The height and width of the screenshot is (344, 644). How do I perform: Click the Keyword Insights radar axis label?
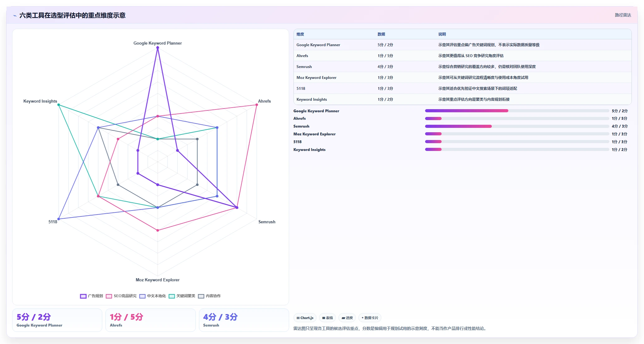click(x=40, y=101)
